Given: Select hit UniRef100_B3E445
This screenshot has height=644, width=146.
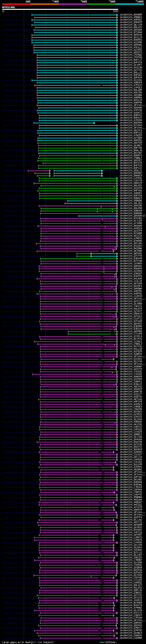Looking at the screenshot, I should click(131, 259).
